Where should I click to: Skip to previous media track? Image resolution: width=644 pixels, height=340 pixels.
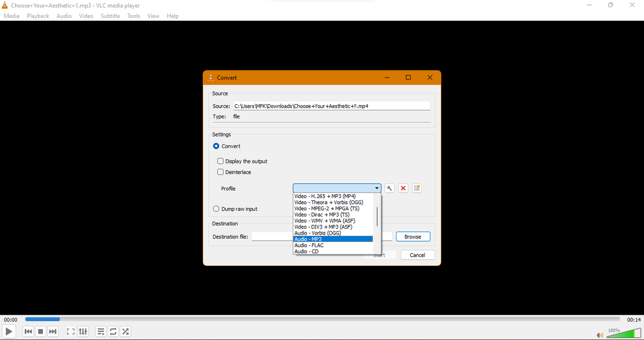click(x=28, y=331)
